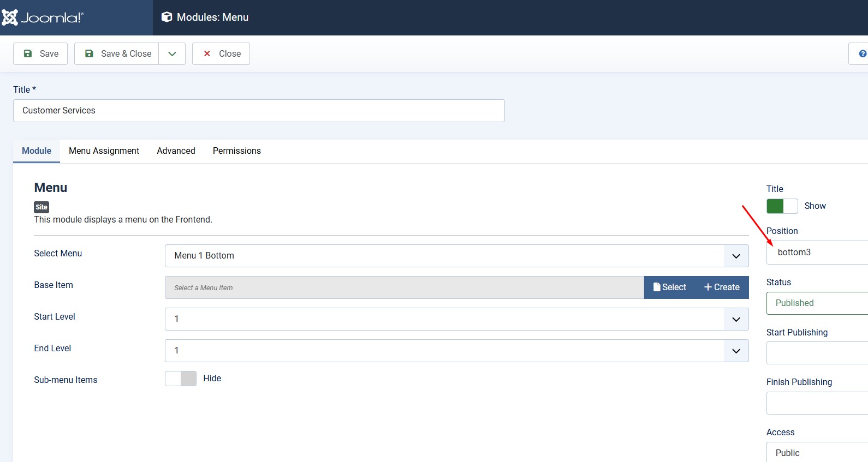Switch to the Advanced tab
The height and width of the screenshot is (462, 868).
click(176, 151)
